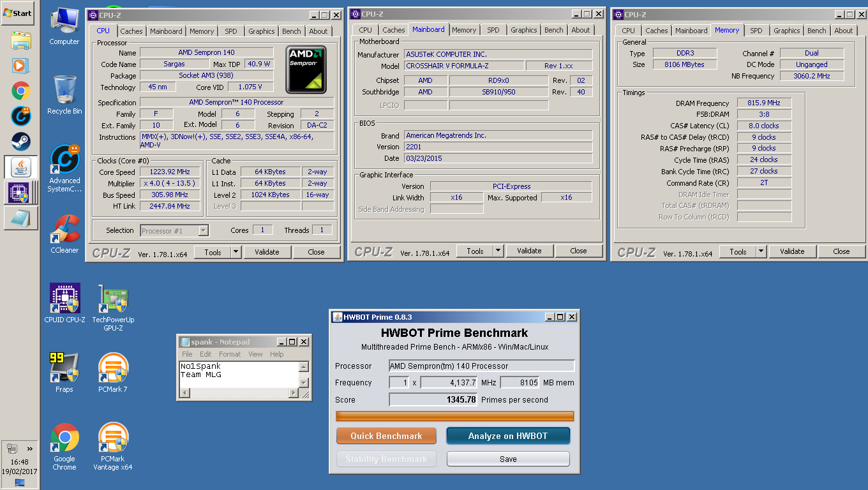Select the PCMark 7 desktop shortcut

pos(113,373)
